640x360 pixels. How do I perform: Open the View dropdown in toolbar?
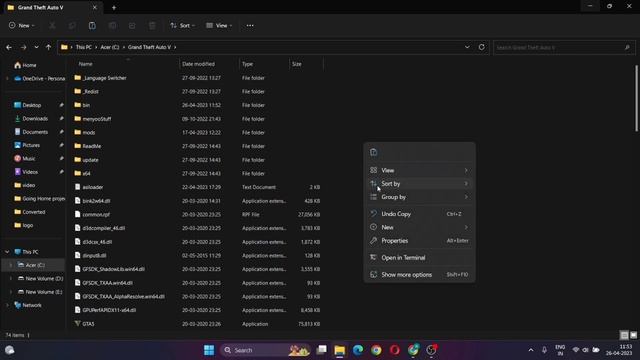[219, 26]
